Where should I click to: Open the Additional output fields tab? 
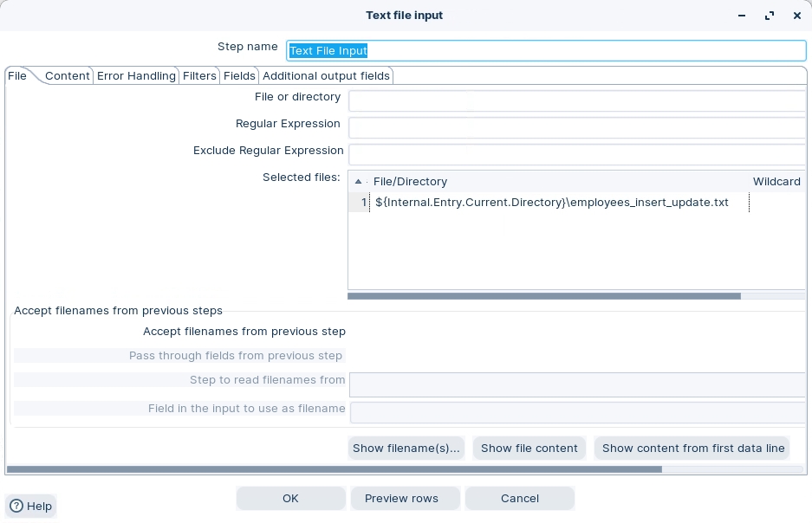click(326, 76)
